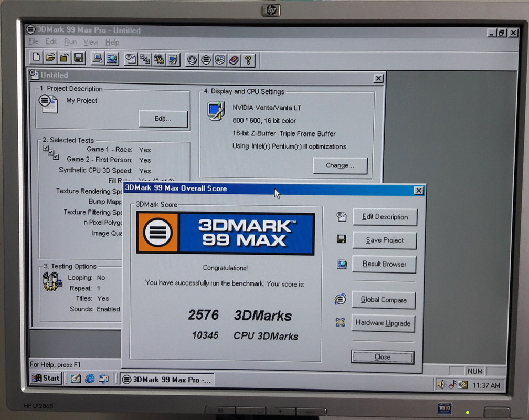Click the run benchmark circular toolbar icon

tap(192, 60)
